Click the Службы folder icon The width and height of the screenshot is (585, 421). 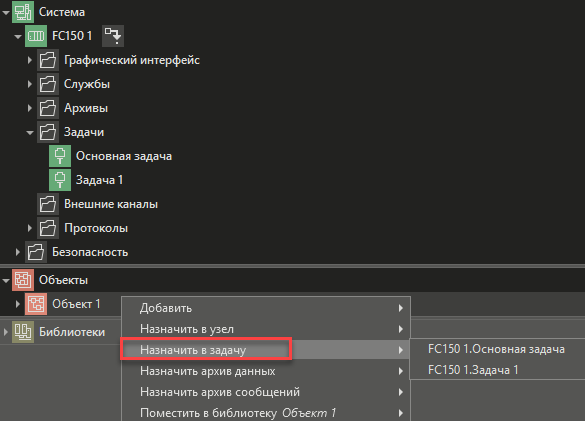pyautogui.click(x=48, y=84)
